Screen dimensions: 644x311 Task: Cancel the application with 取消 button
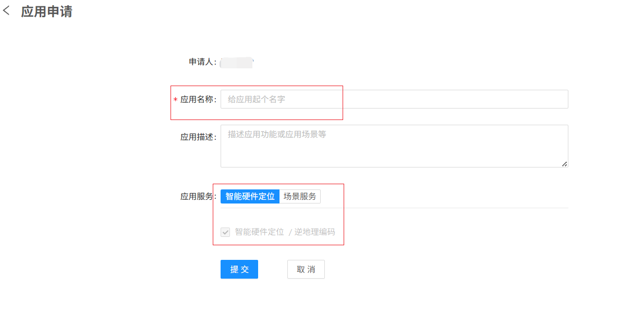(x=306, y=269)
